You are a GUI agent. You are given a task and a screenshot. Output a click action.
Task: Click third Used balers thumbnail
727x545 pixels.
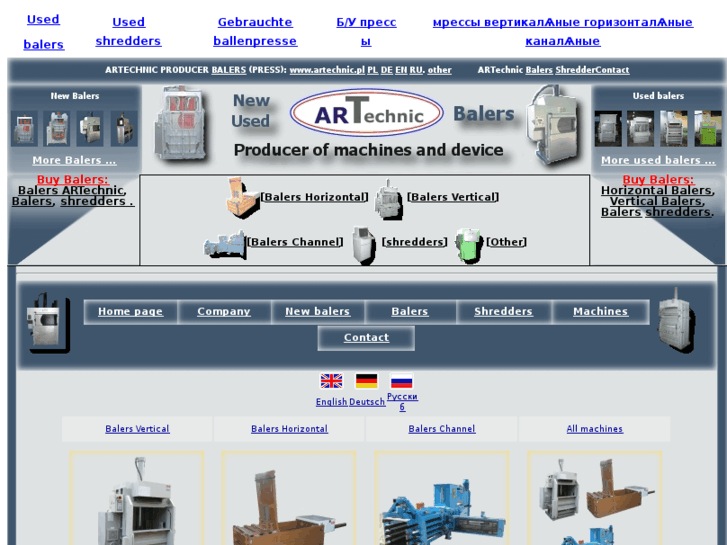[674, 128]
